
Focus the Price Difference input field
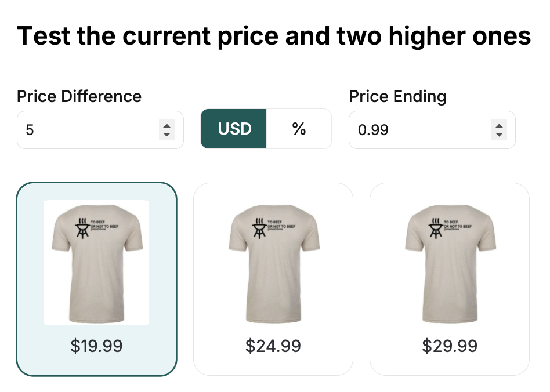tap(87, 130)
